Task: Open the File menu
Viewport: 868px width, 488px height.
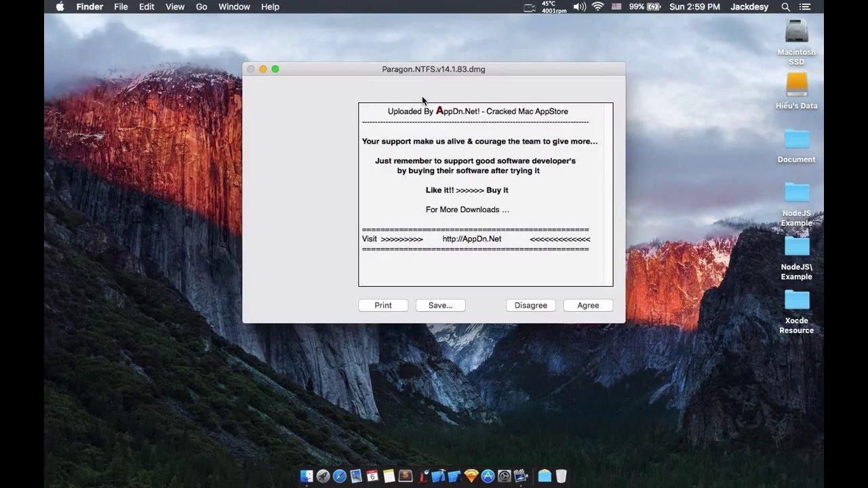Action: (x=121, y=7)
